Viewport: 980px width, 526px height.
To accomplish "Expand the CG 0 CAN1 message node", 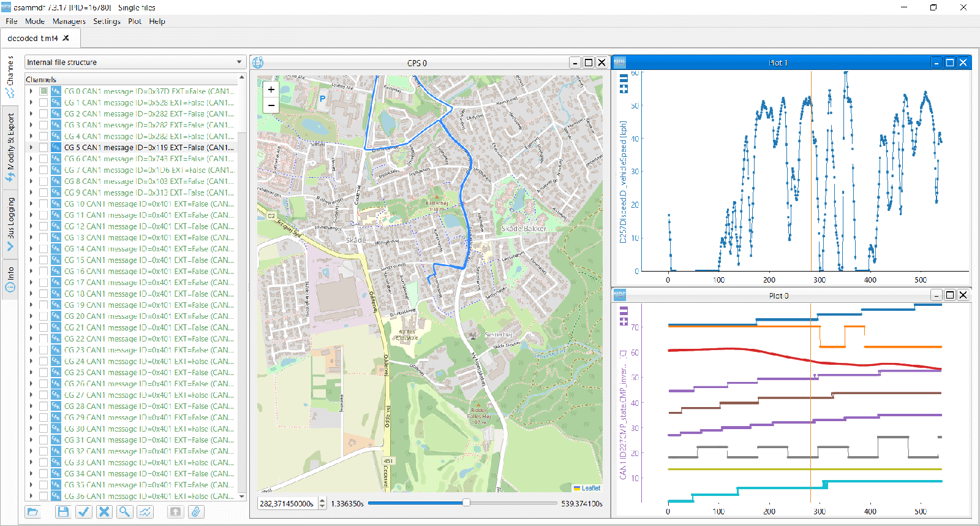I will (31, 91).
